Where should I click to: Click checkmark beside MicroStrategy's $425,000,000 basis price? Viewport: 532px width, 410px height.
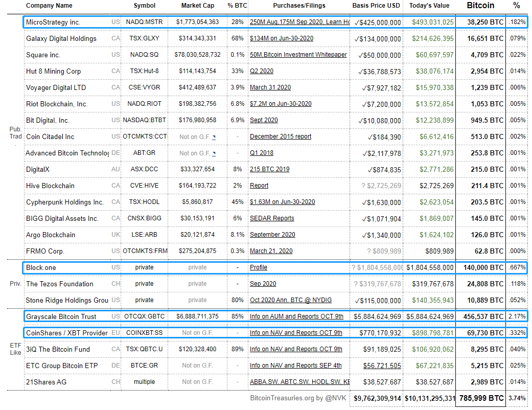pyautogui.click(x=356, y=22)
